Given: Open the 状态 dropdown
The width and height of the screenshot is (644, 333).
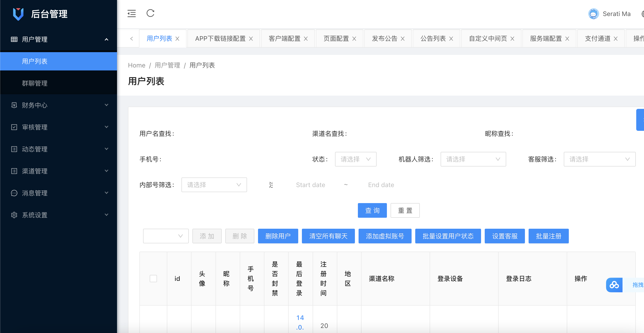Looking at the screenshot, I should [356, 159].
